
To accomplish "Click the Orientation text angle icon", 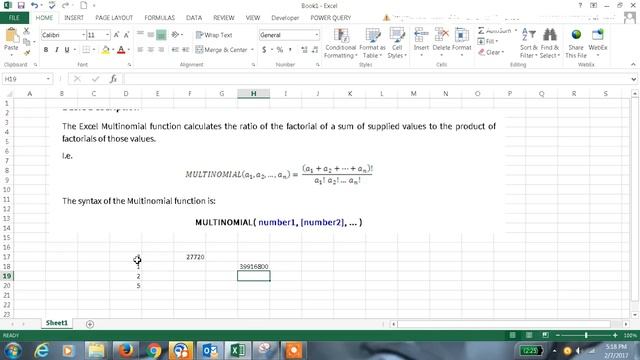I will (x=176, y=35).
